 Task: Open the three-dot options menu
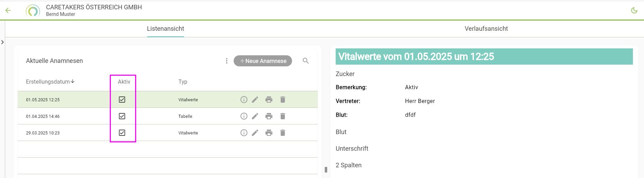(x=227, y=61)
